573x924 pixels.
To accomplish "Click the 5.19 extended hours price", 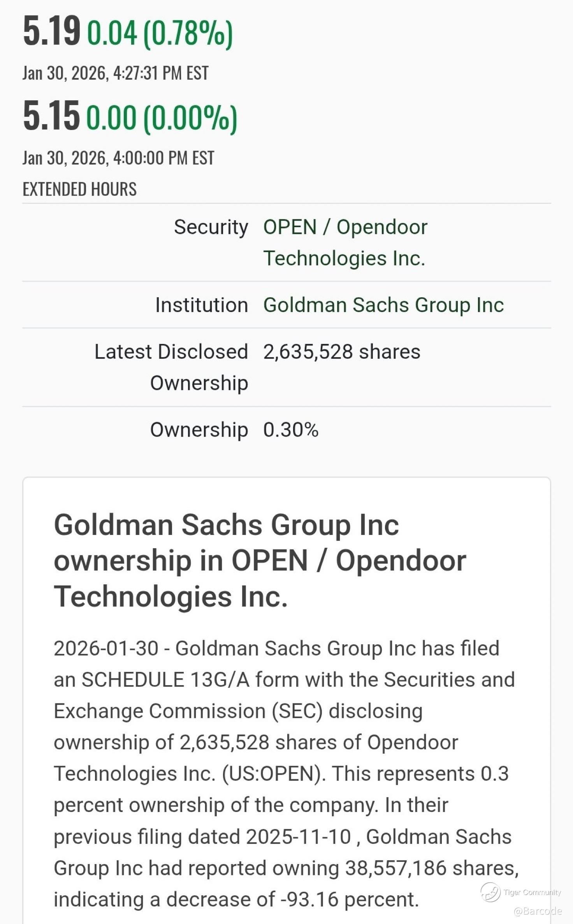I will pyautogui.click(x=52, y=31).
